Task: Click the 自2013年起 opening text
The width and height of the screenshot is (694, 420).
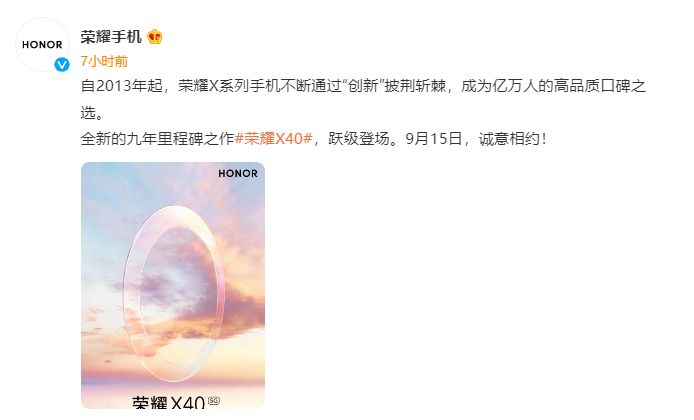Action: (x=122, y=85)
